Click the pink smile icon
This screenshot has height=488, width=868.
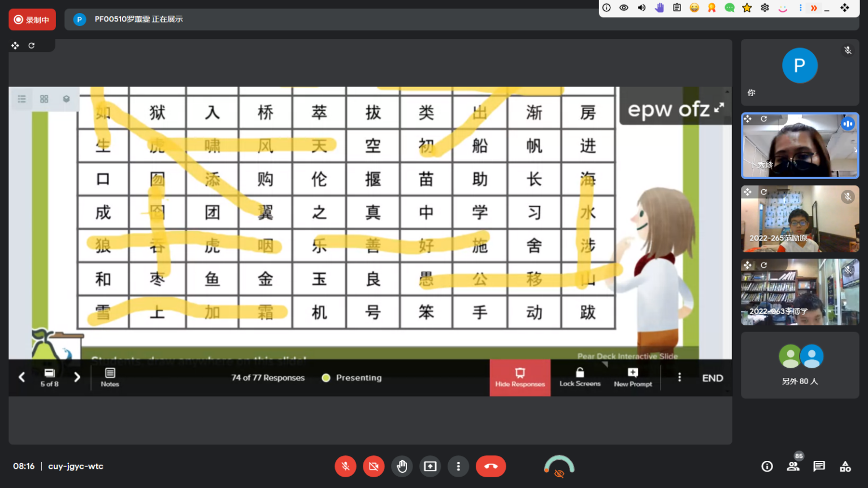[783, 8]
